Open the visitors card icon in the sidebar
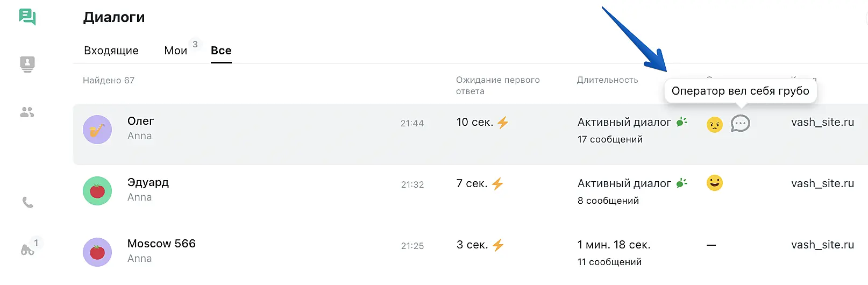The height and width of the screenshot is (285, 868). 27,64
